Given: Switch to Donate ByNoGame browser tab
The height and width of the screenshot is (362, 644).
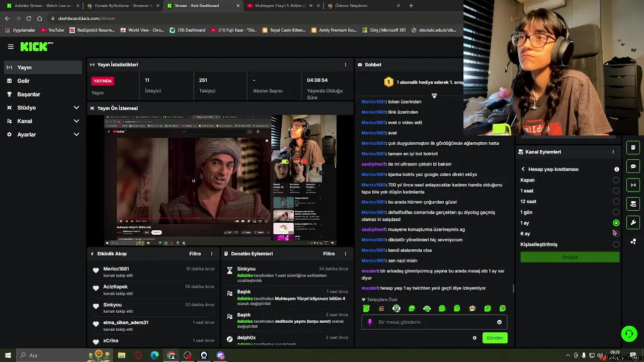Looking at the screenshot, I should point(123,6).
